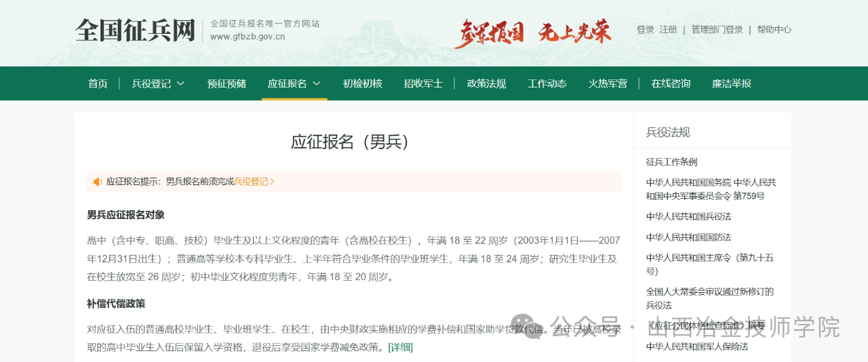
Task: Open the 首页 navigation tab
Action: [98, 84]
